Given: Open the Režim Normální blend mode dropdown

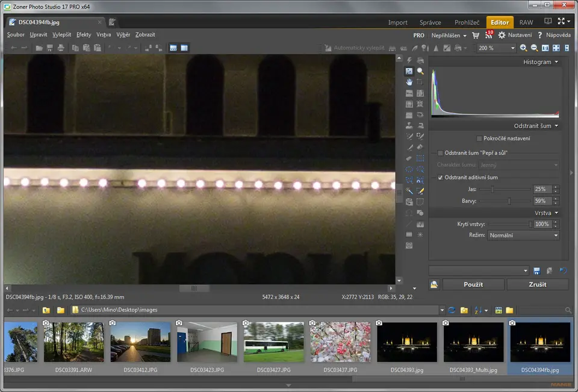Looking at the screenshot, I should [x=523, y=235].
